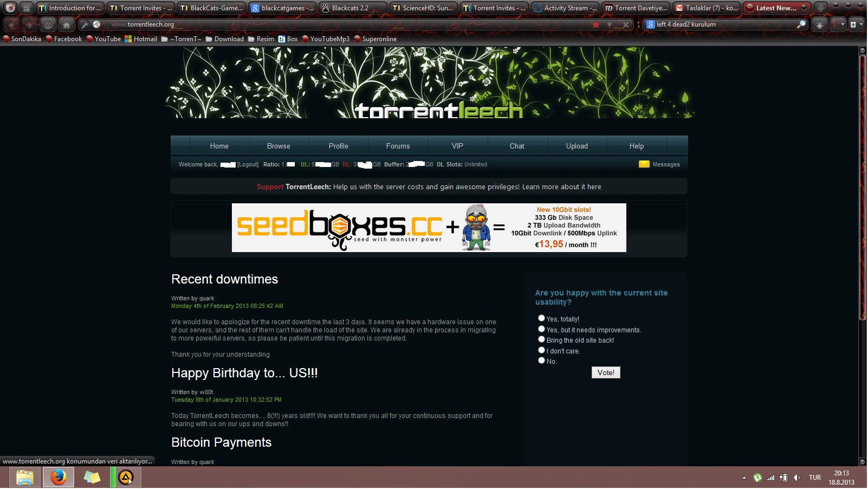Click the page vertical scrollbar thumb

(x=863, y=188)
